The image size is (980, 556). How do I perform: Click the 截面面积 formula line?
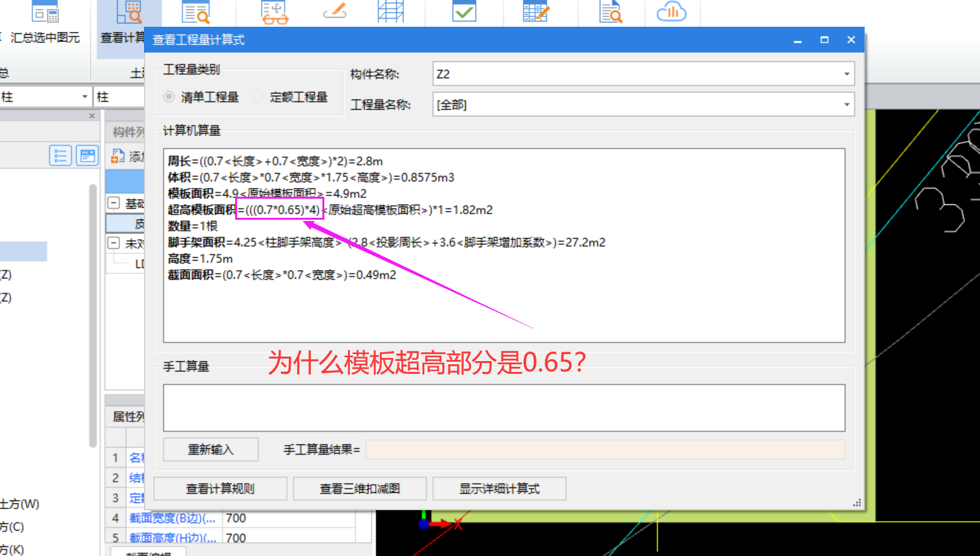[282, 274]
